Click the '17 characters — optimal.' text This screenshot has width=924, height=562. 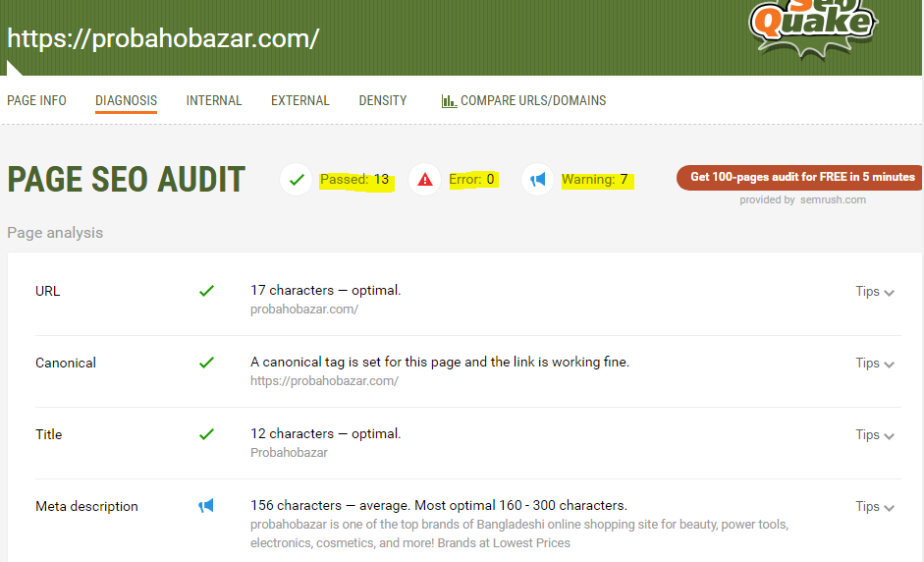coord(325,290)
